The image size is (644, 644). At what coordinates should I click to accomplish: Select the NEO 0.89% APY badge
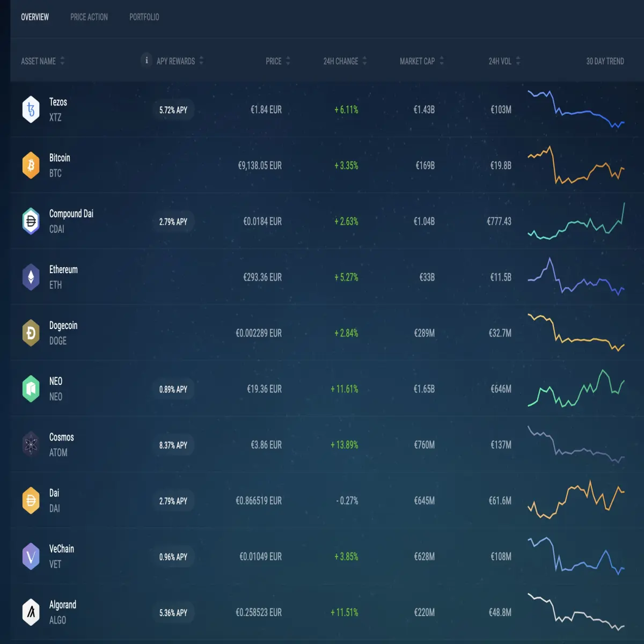[x=173, y=389]
